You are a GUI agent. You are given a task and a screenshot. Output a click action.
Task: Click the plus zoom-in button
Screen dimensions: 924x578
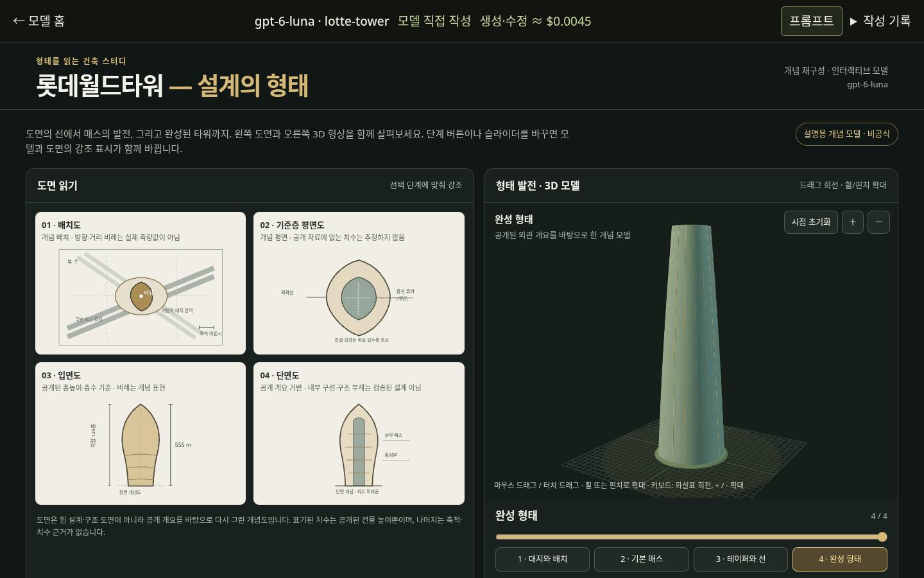852,222
